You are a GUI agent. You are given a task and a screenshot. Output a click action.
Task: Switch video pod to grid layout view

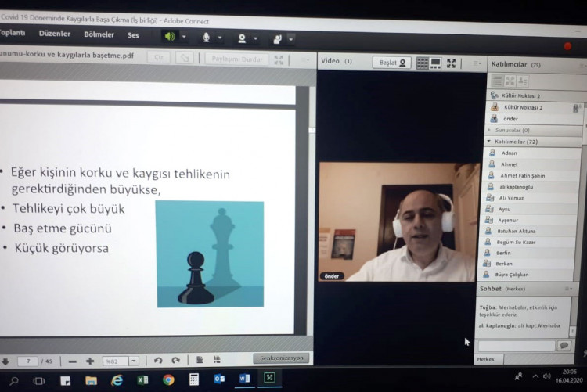pyautogui.click(x=423, y=63)
